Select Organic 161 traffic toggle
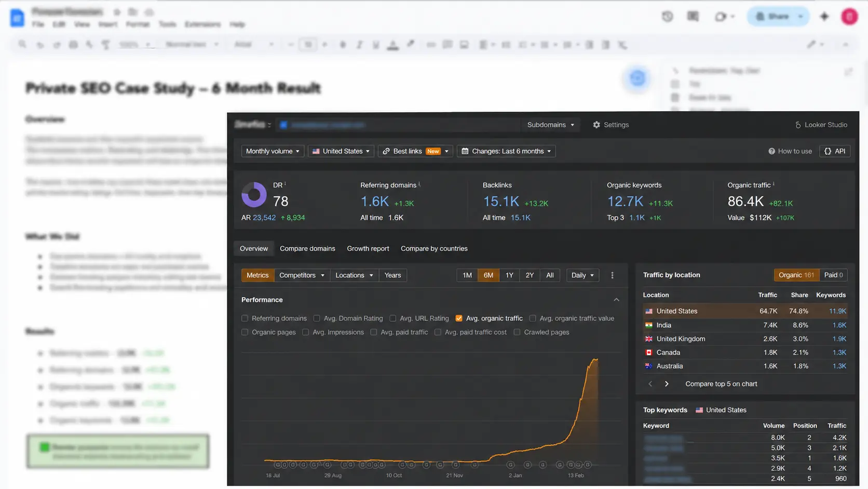Screen dimensions: 868x489 coord(796,275)
